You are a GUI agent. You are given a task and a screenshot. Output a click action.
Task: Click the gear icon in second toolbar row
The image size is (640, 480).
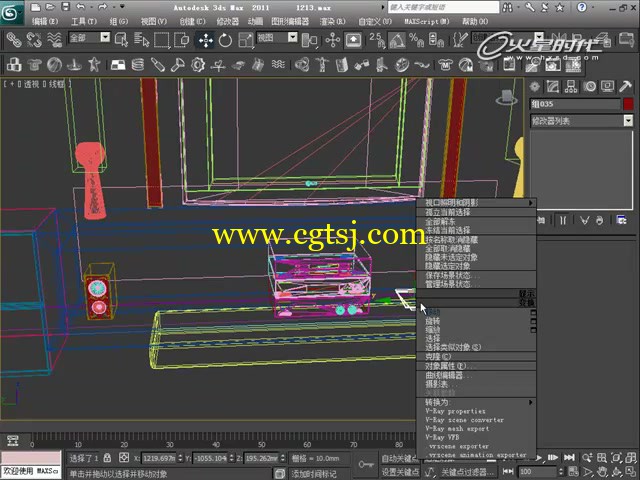pyautogui.click(x=198, y=64)
